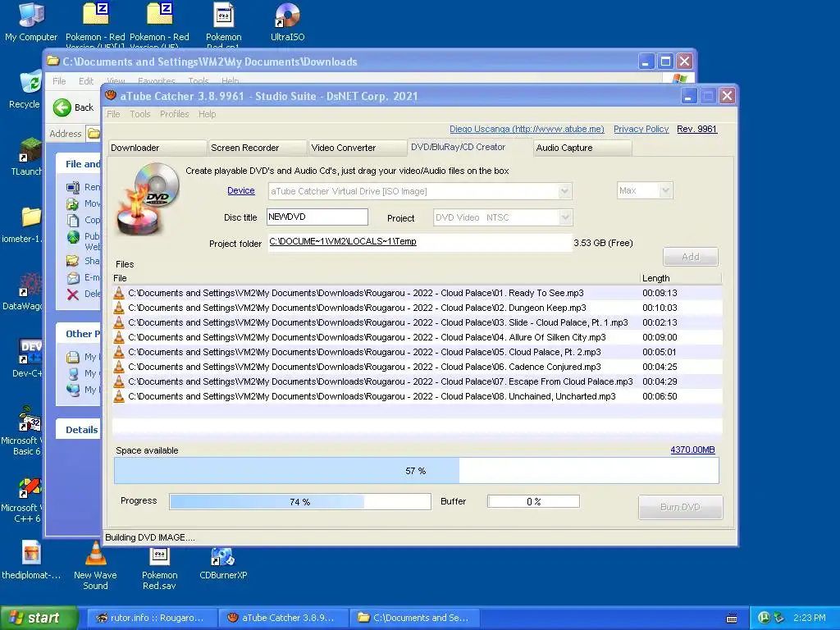
Task: Click icon of 01. Ready To See.mp3 row
Action: tap(119, 293)
